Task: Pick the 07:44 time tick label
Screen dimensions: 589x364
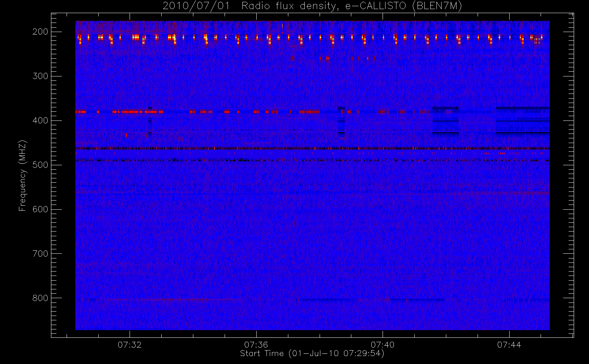Action: (x=509, y=345)
